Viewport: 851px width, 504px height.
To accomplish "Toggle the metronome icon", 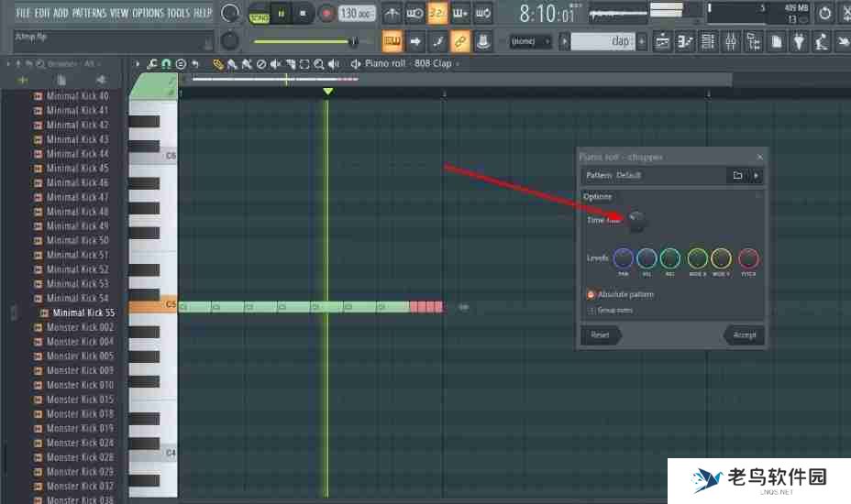I will point(392,14).
